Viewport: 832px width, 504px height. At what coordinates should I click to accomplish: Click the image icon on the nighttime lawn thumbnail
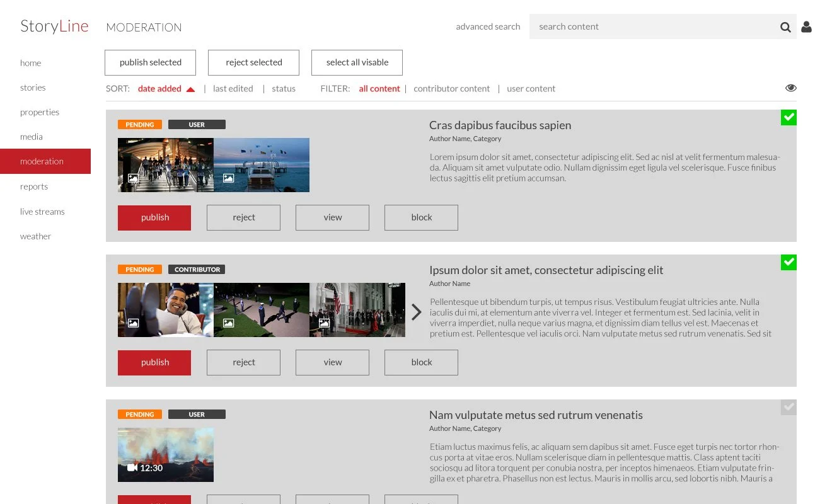228,323
